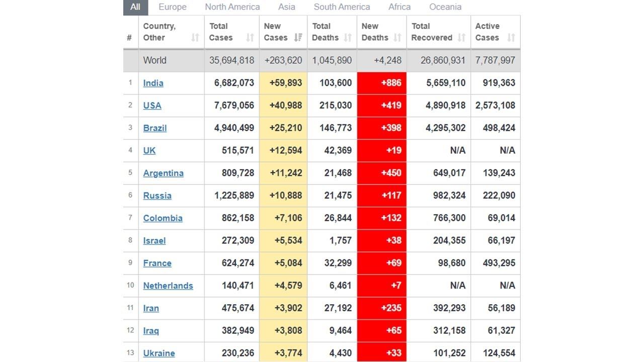The height and width of the screenshot is (362, 644).
Task: Open Argentina country page link
Action: click(163, 173)
